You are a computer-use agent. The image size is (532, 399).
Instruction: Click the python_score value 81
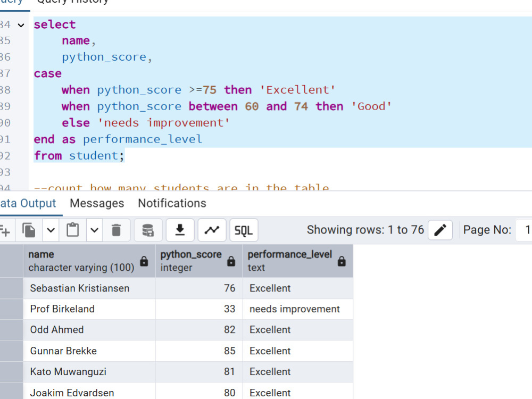pyautogui.click(x=199, y=372)
